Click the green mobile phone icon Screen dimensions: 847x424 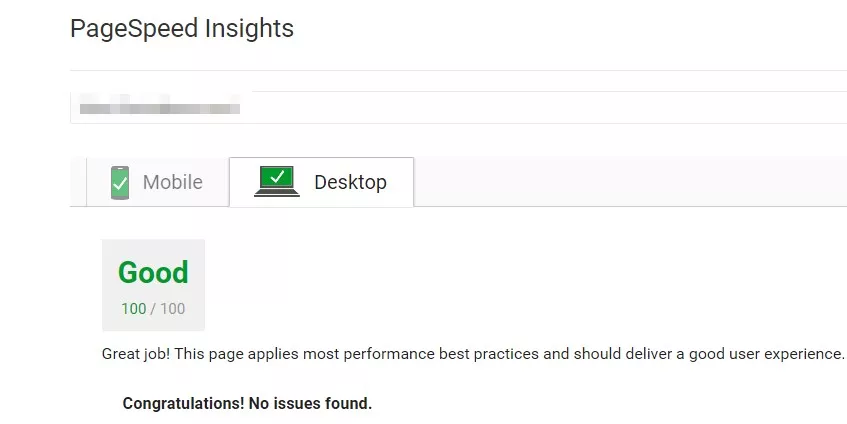click(120, 183)
